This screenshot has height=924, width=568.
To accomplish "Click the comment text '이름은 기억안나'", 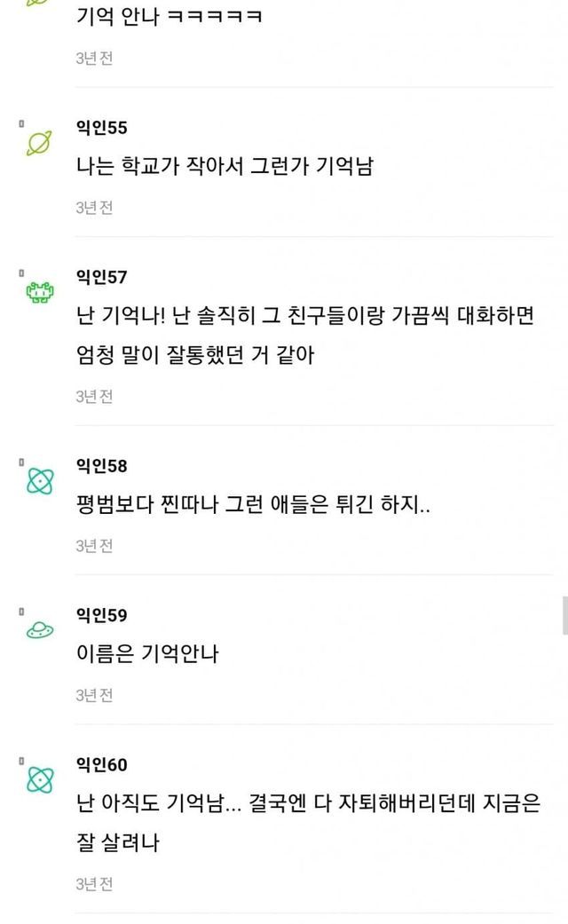I will [x=148, y=655].
